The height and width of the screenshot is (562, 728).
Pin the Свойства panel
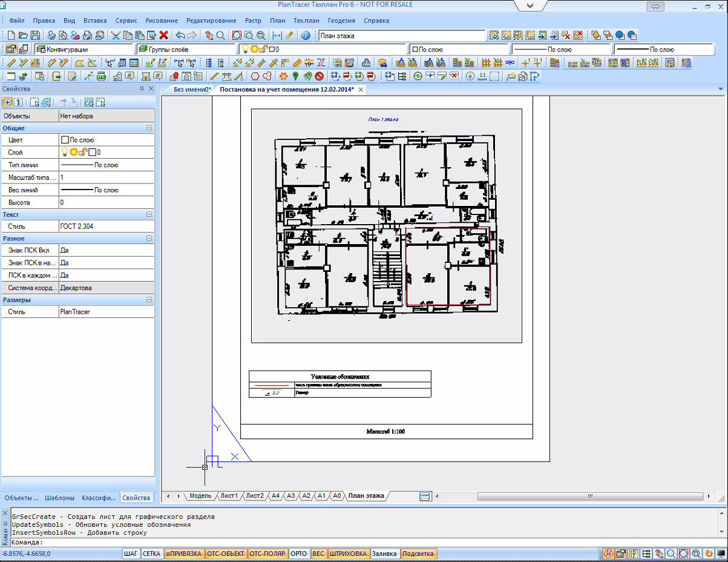142,89
